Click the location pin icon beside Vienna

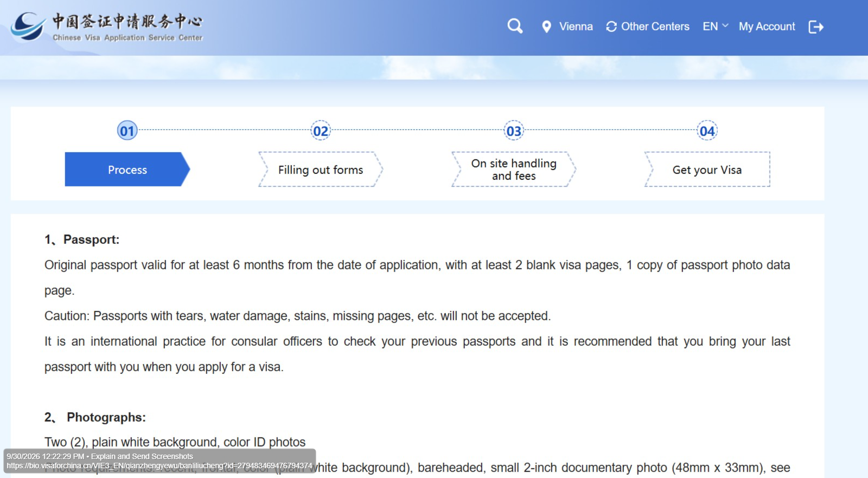[547, 27]
